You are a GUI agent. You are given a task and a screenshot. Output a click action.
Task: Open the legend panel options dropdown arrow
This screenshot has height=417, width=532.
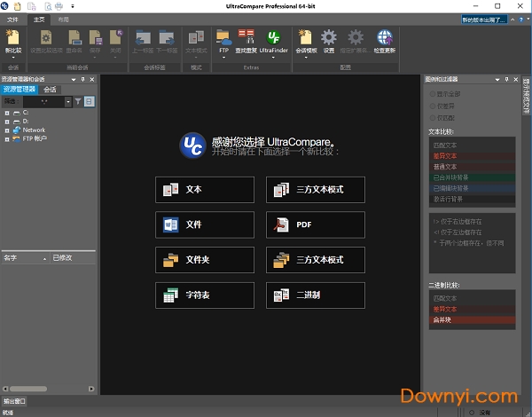[x=497, y=80]
